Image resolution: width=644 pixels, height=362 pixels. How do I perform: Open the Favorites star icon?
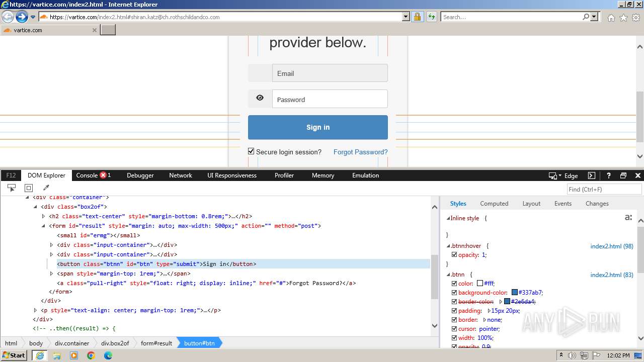pyautogui.click(x=623, y=18)
